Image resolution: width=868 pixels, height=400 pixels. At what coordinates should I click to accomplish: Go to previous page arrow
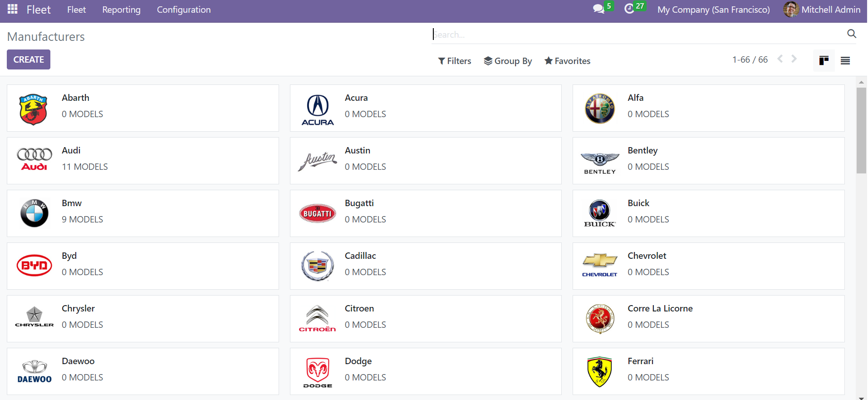tap(780, 59)
